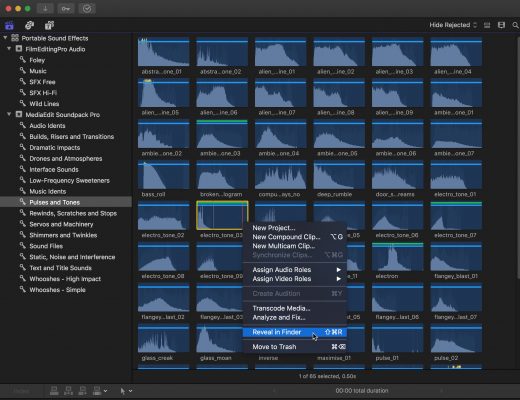Select the FilmEditingPro Audio event row
The width and height of the screenshot is (520, 400).
click(x=66, y=49)
